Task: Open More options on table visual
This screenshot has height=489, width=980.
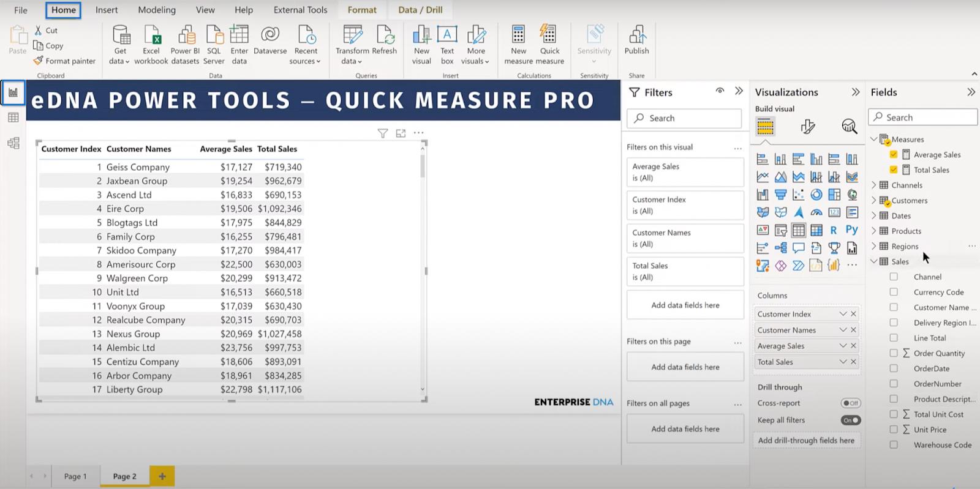Action: (418, 133)
